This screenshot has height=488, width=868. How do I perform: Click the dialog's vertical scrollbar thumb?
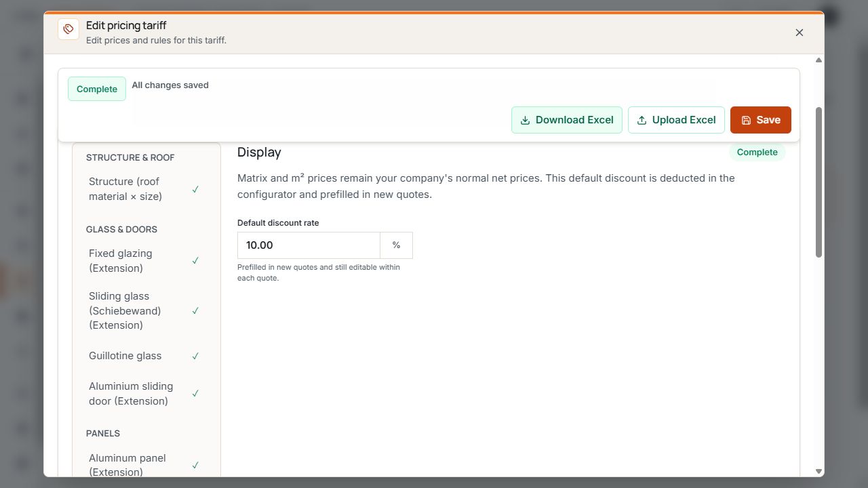(818, 182)
